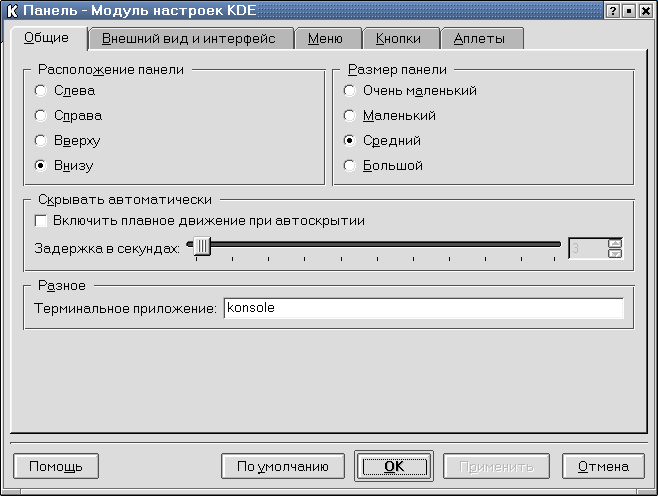Select the Слева panel position
This screenshot has width=658, height=496.
[40, 91]
